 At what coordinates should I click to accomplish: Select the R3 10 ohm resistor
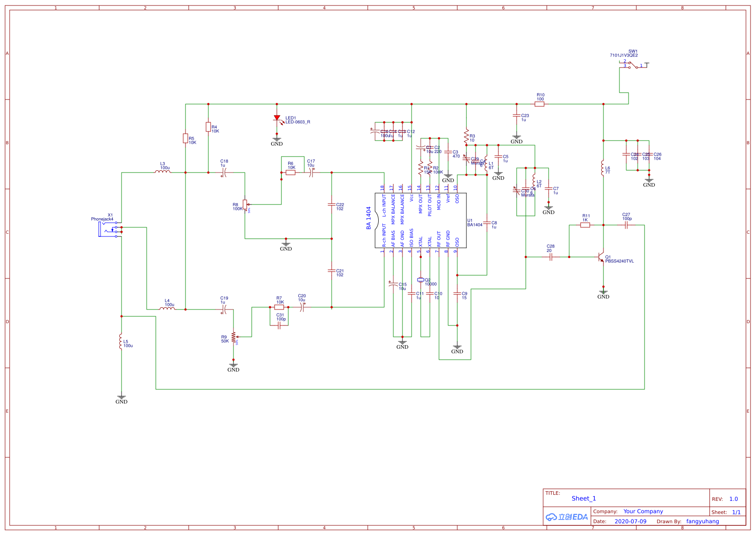click(466, 136)
